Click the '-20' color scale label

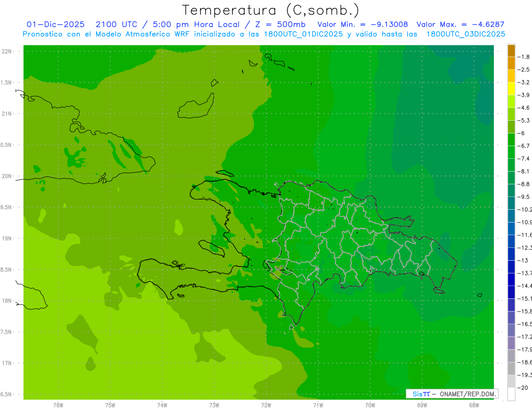tap(522, 388)
